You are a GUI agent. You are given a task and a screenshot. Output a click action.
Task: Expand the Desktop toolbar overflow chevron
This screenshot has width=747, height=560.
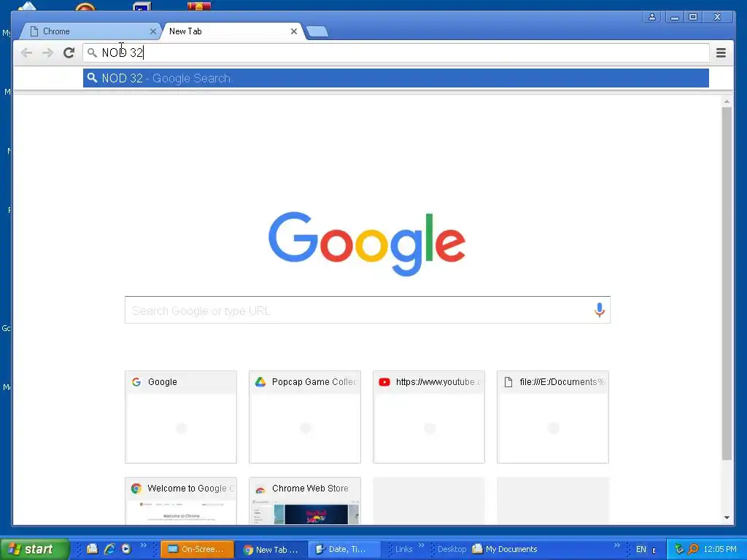pyautogui.click(x=617, y=545)
